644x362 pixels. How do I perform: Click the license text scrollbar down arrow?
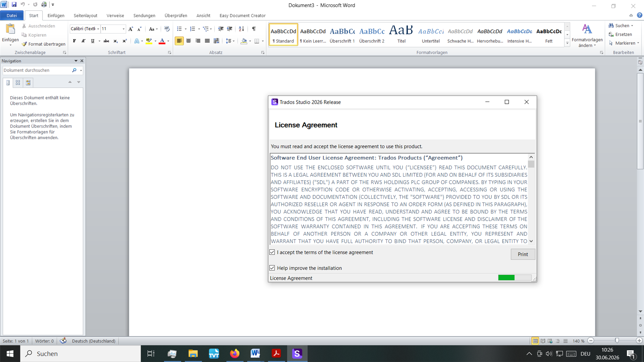tap(531, 241)
